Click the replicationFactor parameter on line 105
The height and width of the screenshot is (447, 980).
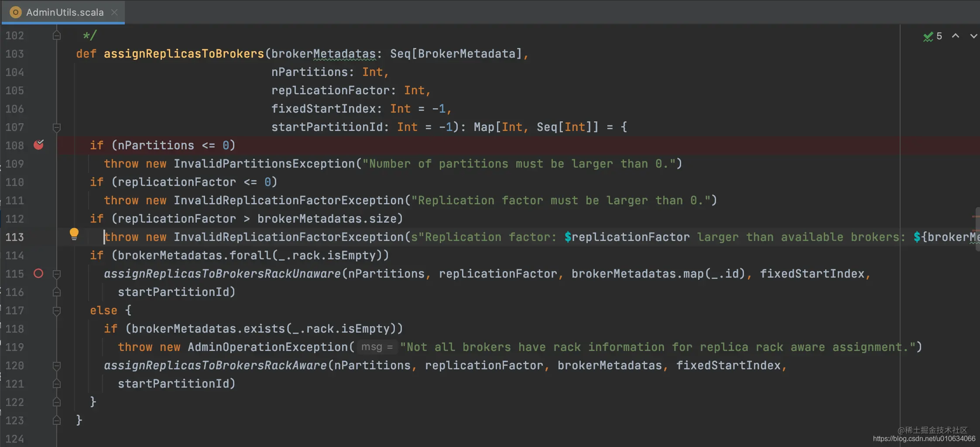331,90
